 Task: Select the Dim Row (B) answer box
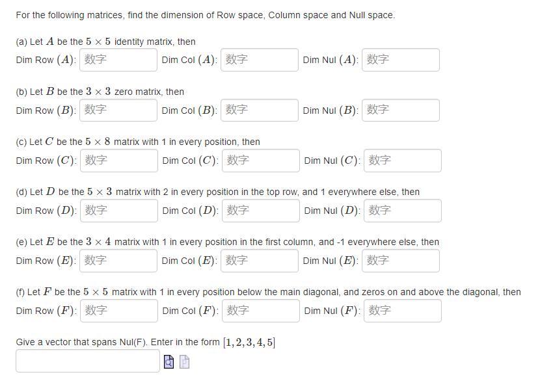point(118,110)
